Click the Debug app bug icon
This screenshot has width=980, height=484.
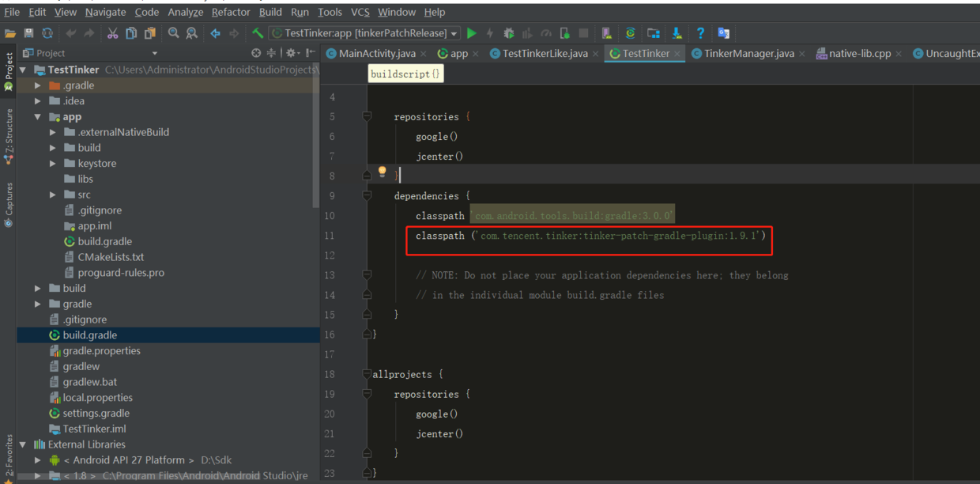[508, 33]
